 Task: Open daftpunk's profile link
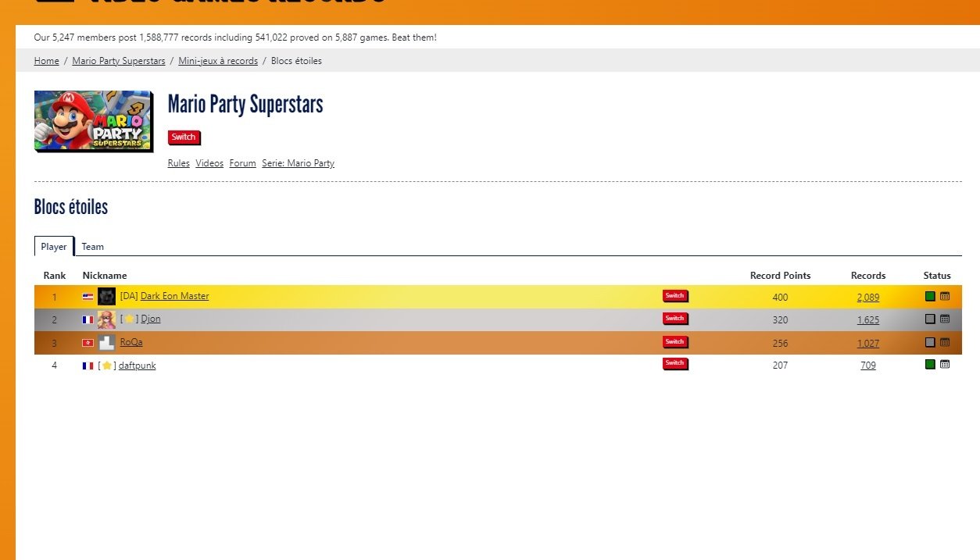tap(137, 366)
